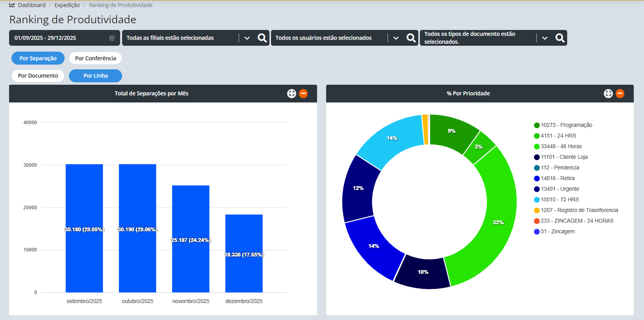
Task: Open the document types dropdown arrow
Action: (x=545, y=38)
